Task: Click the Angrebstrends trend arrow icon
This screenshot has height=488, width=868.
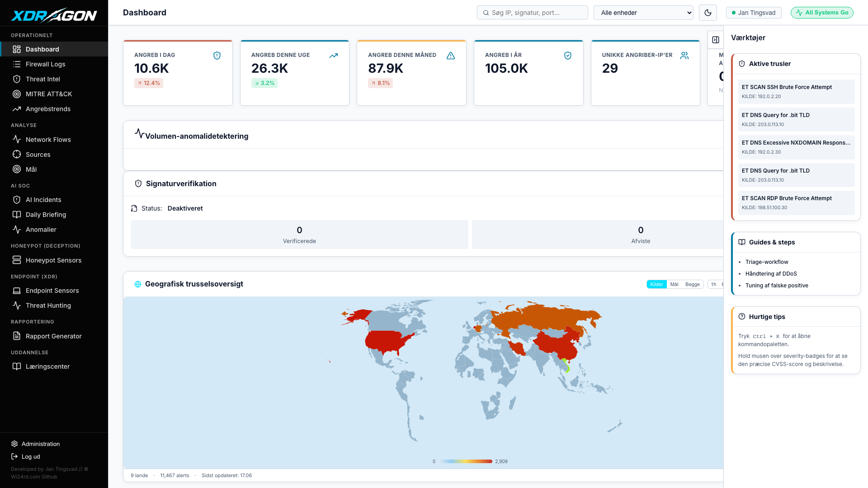Action: (17, 109)
